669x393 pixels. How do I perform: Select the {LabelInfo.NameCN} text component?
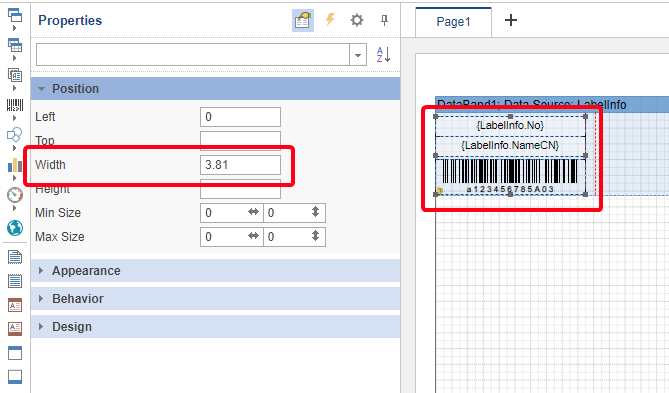[510, 146]
